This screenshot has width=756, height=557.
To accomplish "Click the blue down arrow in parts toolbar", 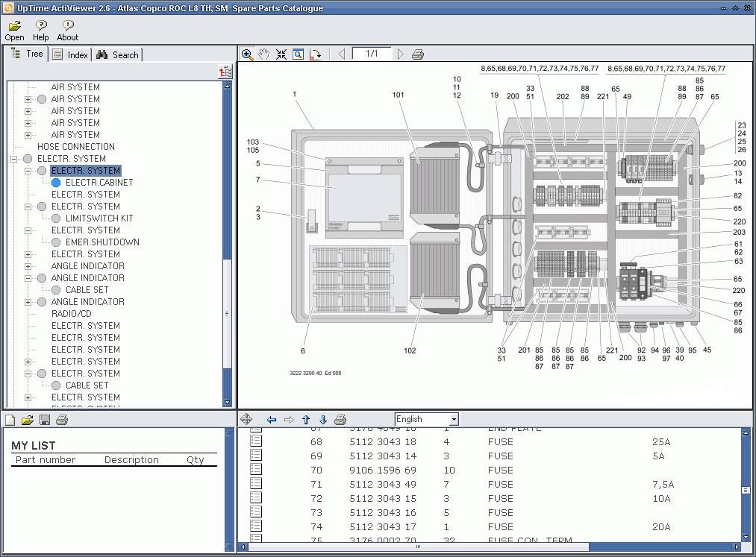I will point(323,420).
